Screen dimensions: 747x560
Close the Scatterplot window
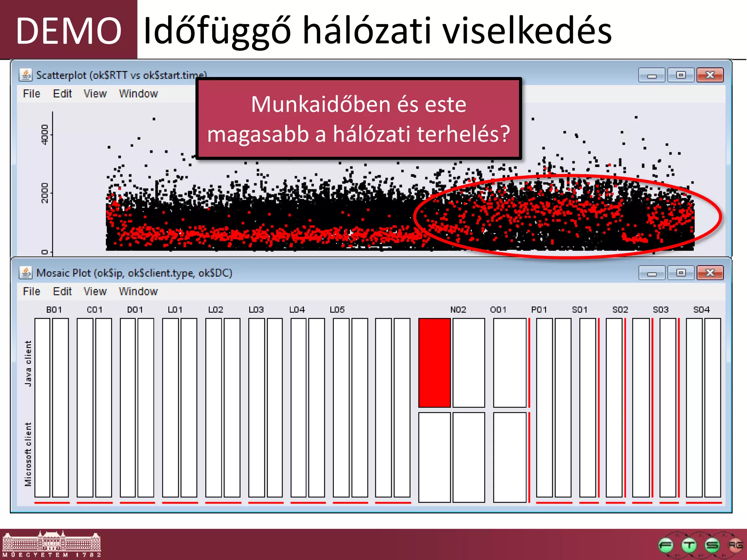pyautogui.click(x=710, y=75)
